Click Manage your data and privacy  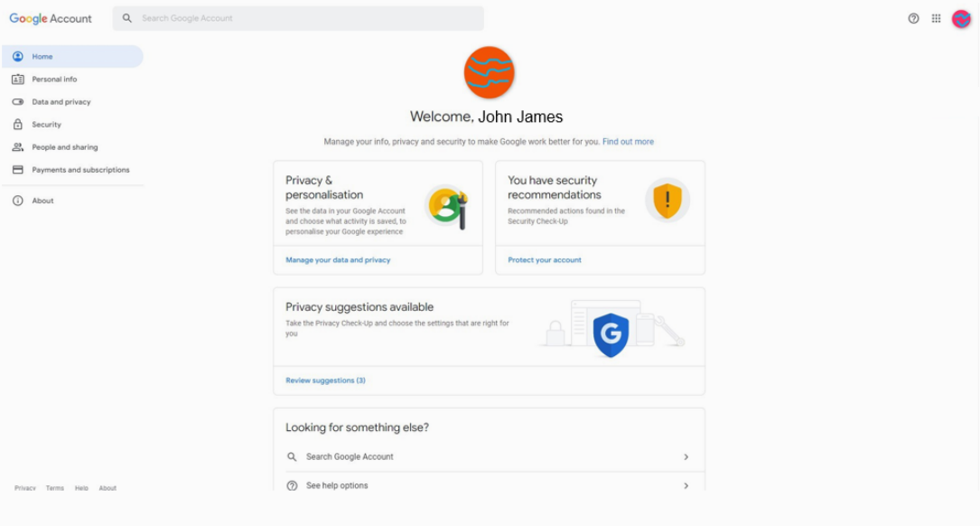(x=338, y=260)
